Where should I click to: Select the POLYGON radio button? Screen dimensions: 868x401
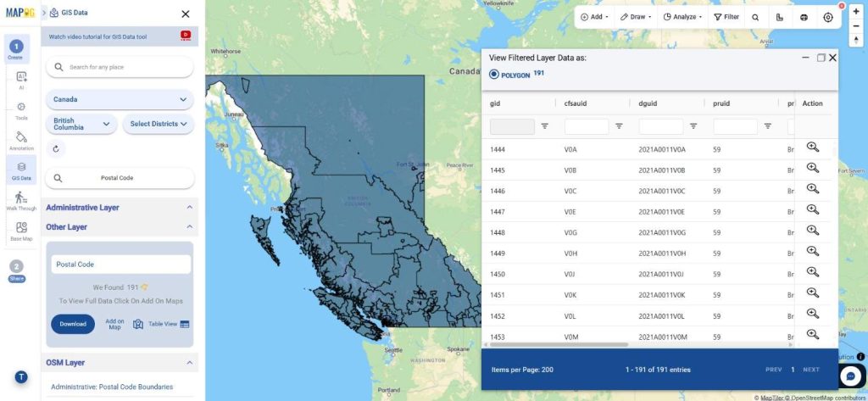point(494,75)
